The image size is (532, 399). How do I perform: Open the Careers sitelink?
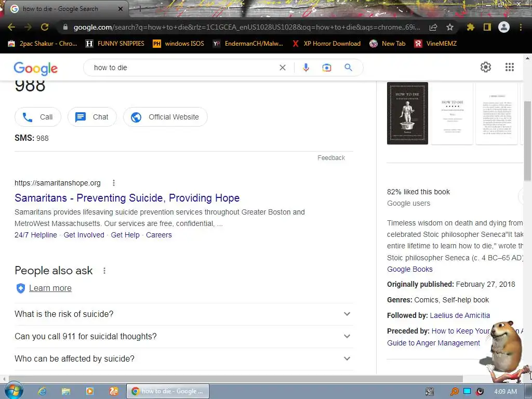click(x=159, y=235)
